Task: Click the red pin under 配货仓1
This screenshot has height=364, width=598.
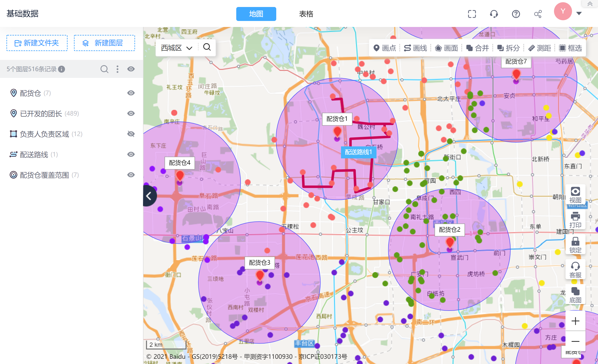Action: (337, 132)
